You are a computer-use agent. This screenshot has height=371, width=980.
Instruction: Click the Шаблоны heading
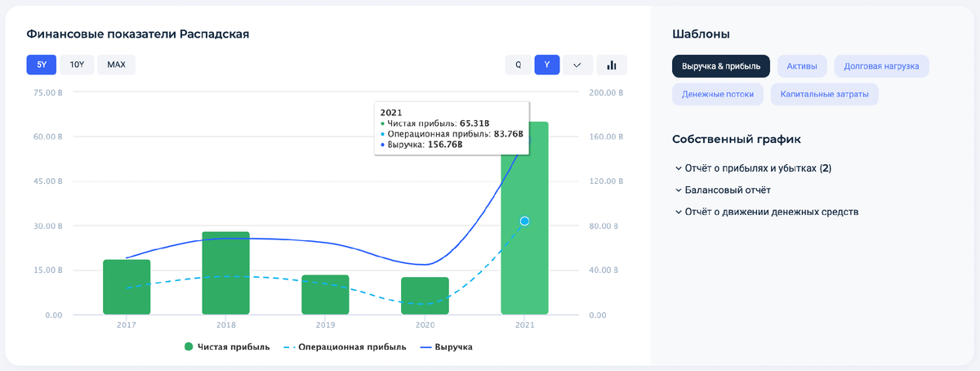pyautogui.click(x=701, y=34)
